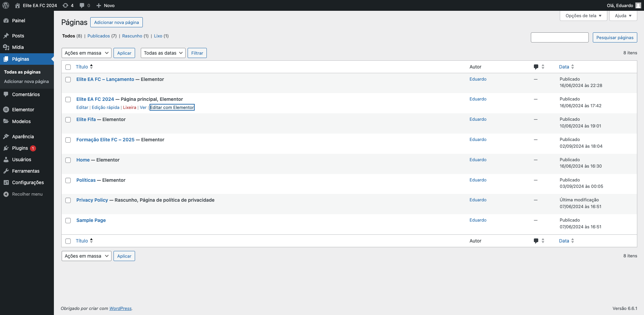The height and width of the screenshot is (315, 644).
Task: Click the Usuários person icon
Action: click(6, 160)
